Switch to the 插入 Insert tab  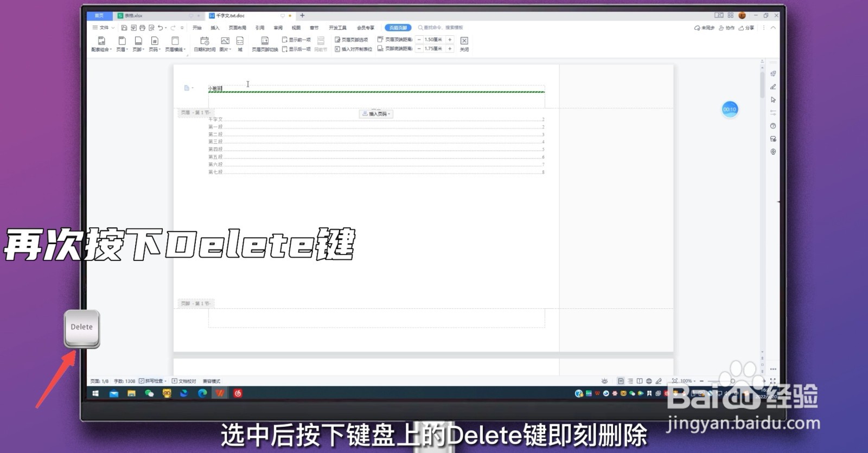point(215,28)
